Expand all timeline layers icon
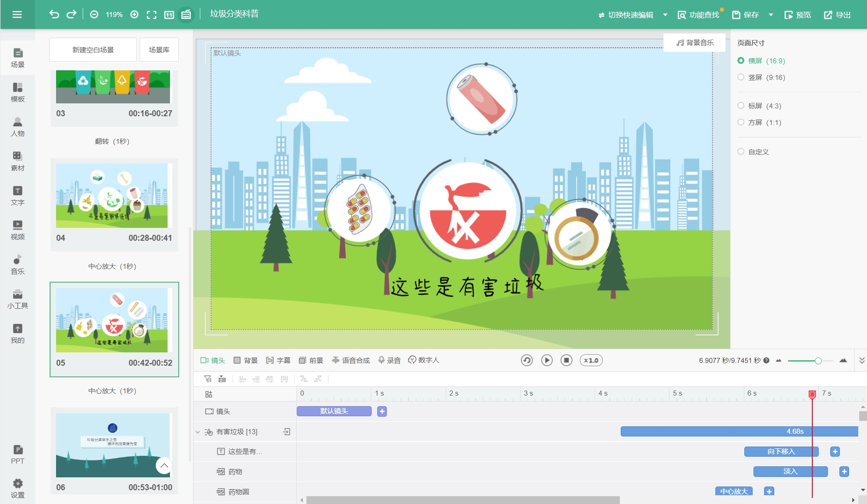 pos(209,394)
